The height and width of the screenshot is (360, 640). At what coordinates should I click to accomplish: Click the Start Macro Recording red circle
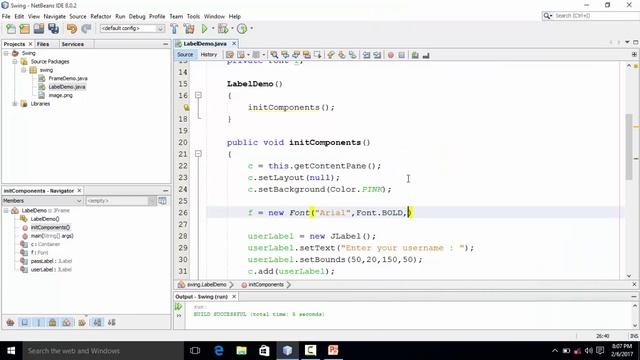point(391,55)
